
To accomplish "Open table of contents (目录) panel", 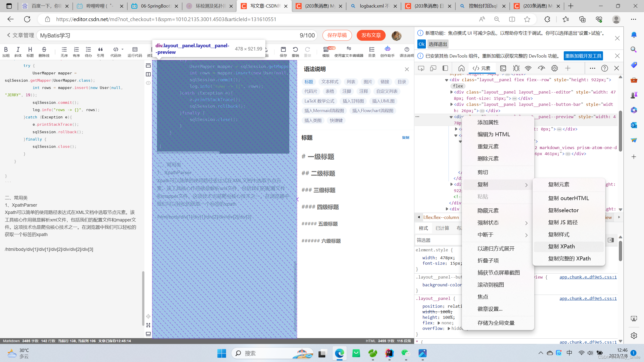I will click(372, 52).
